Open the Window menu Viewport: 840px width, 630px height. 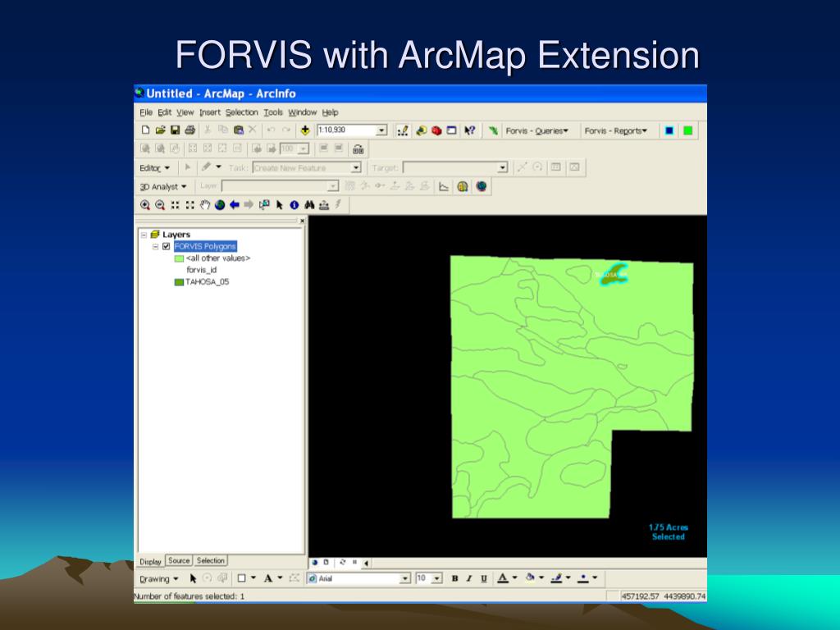(x=302, y=112)
